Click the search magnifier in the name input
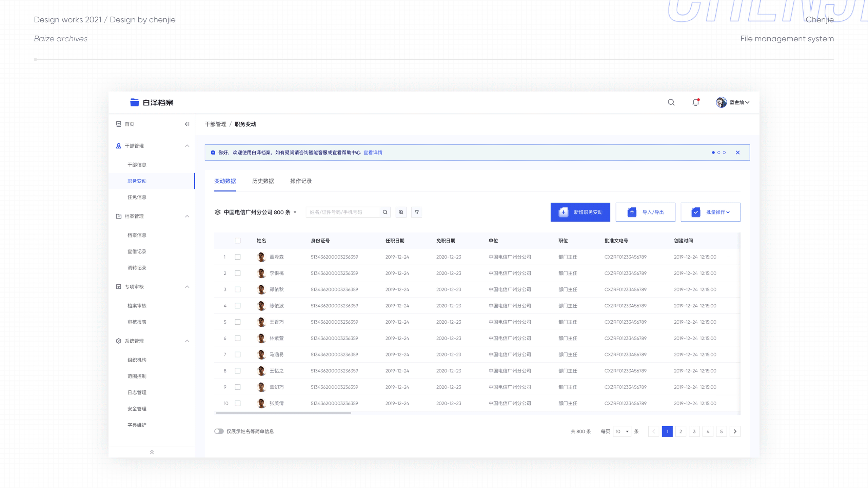868x488 pixels. pyautogui.click(x=385, y=212)
